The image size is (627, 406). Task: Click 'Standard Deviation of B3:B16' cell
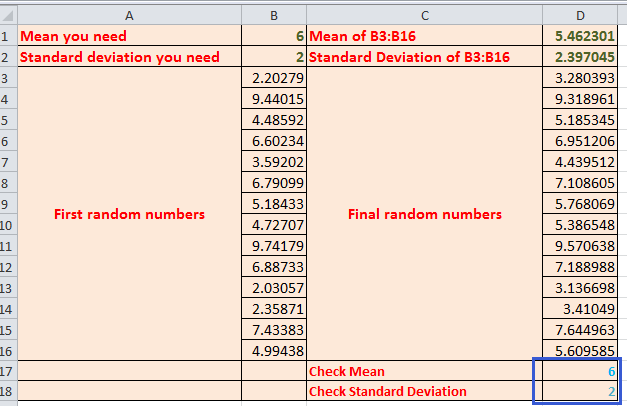click(424, 56)
